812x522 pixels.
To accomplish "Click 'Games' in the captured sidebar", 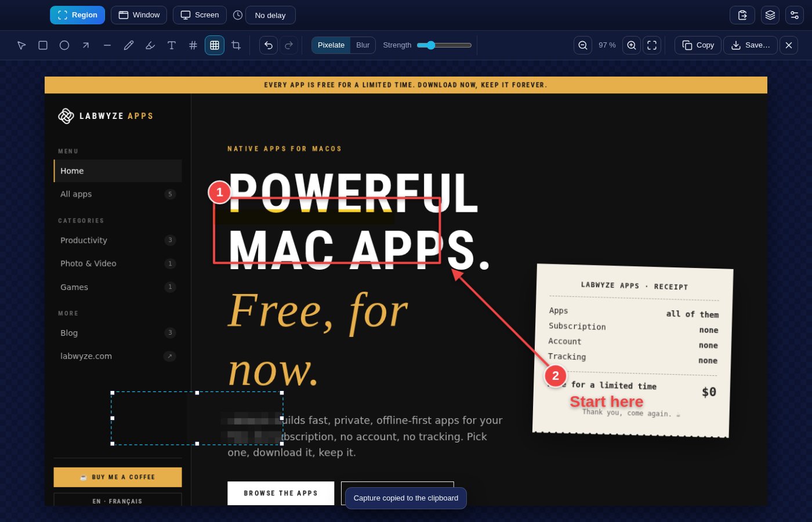I will pyautogui.click(x=118, y=287).
